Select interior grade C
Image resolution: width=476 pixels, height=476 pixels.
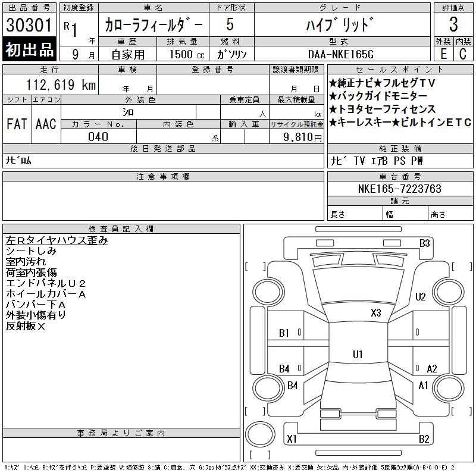[x=463, y=54]
